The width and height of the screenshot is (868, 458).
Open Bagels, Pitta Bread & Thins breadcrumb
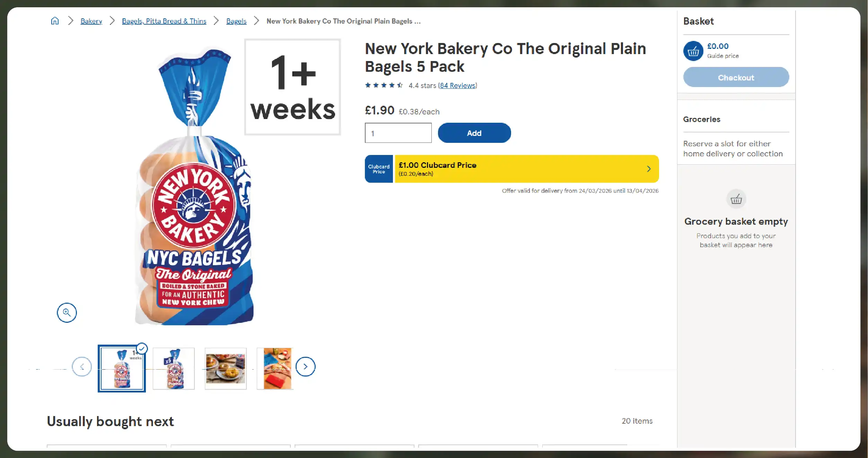click(x=164, y=21)
